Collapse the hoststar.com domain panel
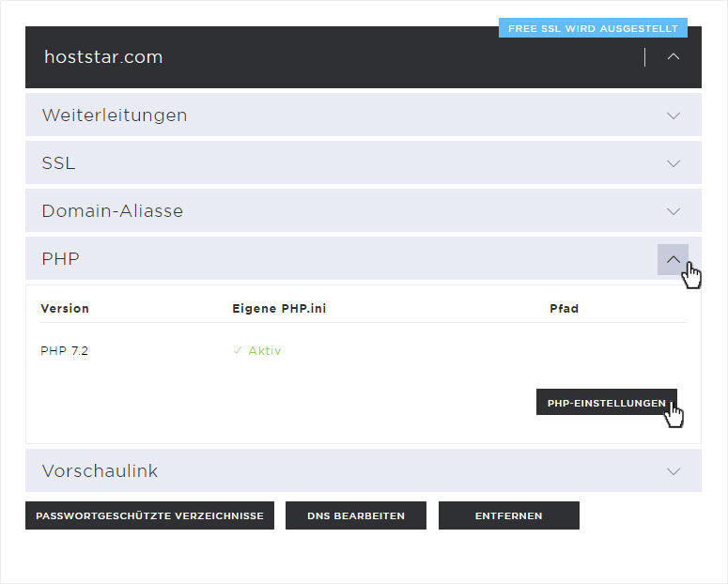 click(x=674, y=56)
